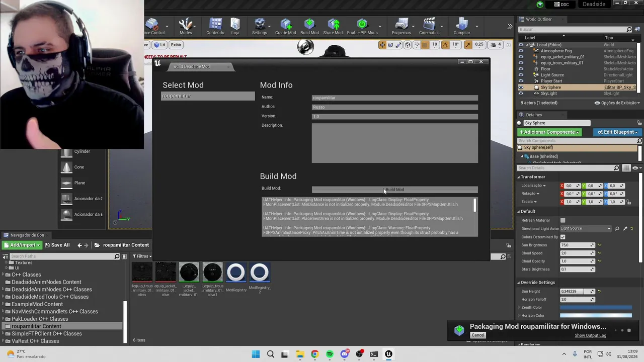This screenshot has width=644, height=362.
Task: Open the Adicionar Componente dropdown
Action: coord(549,132)
